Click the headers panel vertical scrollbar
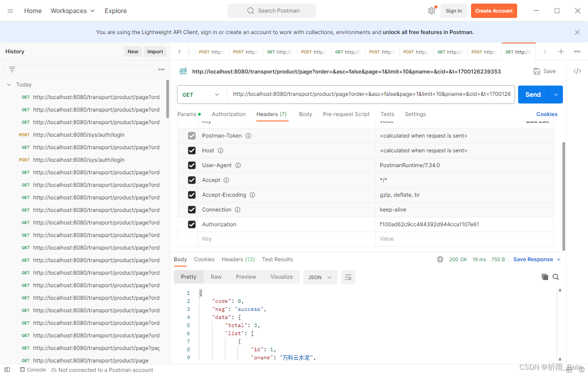588x375 pixels. pos(564,196)
